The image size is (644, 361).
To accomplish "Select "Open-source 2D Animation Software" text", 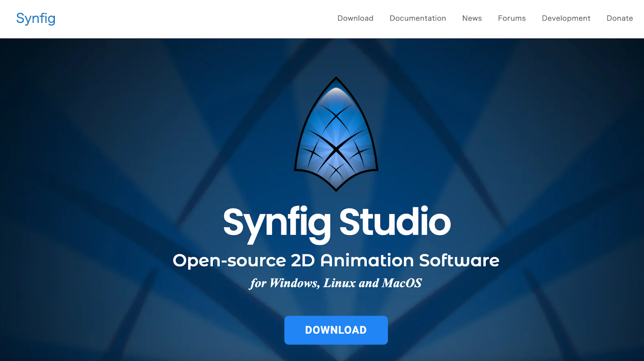I will (336, 260).
